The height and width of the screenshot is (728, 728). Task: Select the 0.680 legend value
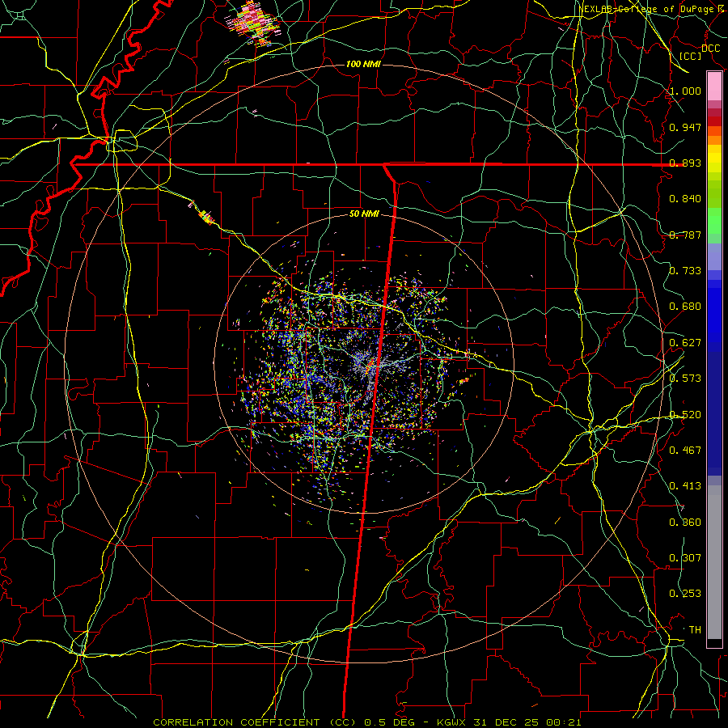685,307
